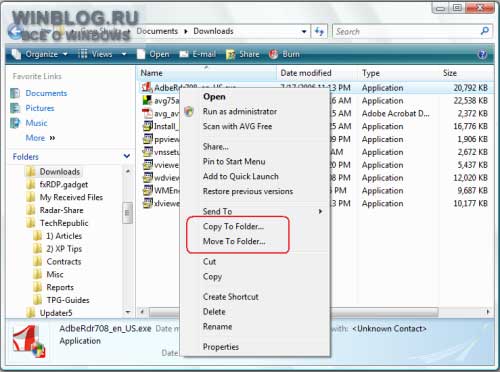Select the 1) Articles folder

click(x=64, y=236)
